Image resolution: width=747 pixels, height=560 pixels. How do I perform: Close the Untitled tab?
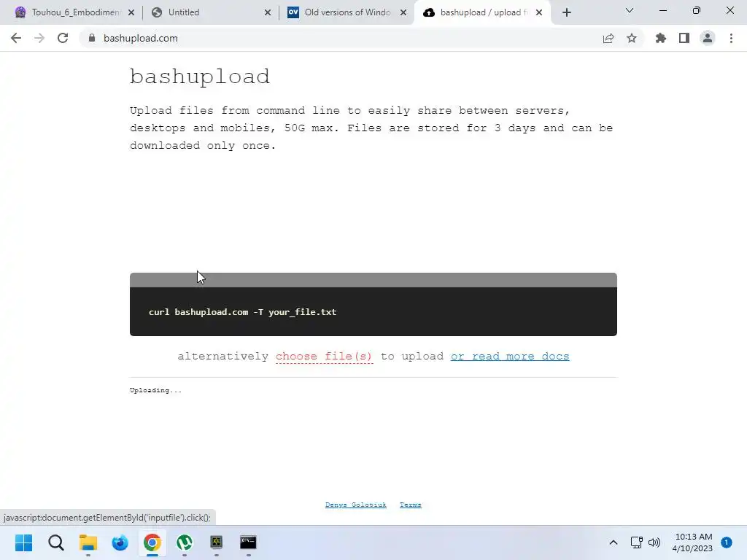[x=268, y=12]
